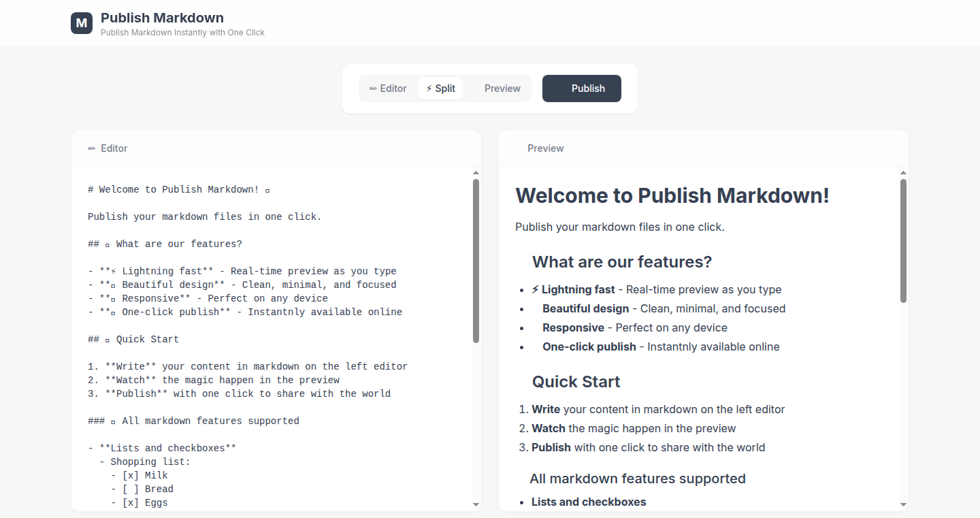Click the '1. **Write**' line in editor
Viewport: 980px width, 518px height.
tap(248, 367)
